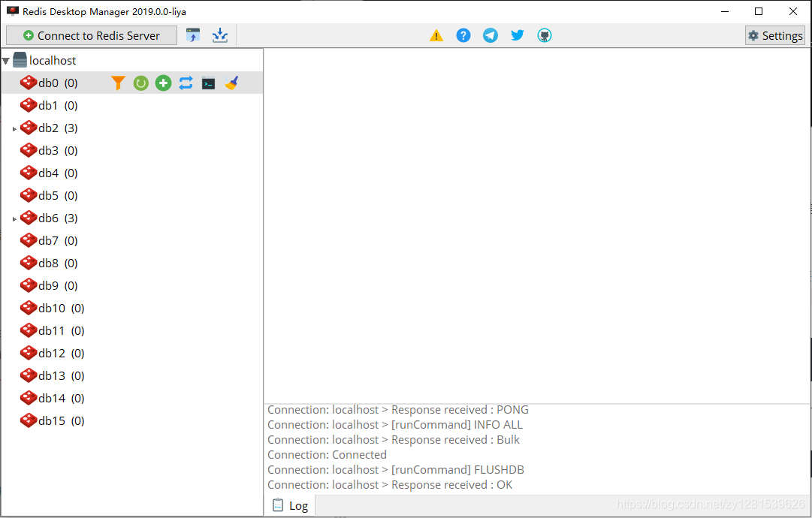Click the '[runCommand] FLUSHDB' log line
Image resolution: width=812 pixels, height=518 pixels.
coord(396,470)
